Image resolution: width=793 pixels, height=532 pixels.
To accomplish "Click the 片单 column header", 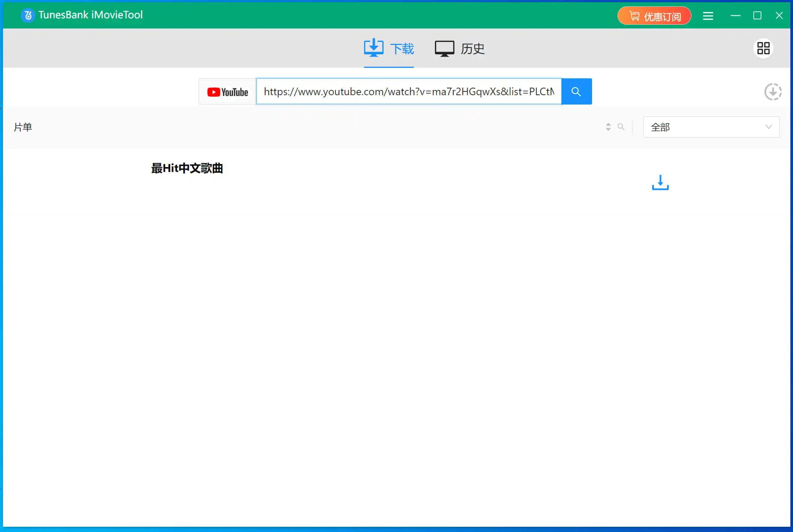I will pos(23,127).
